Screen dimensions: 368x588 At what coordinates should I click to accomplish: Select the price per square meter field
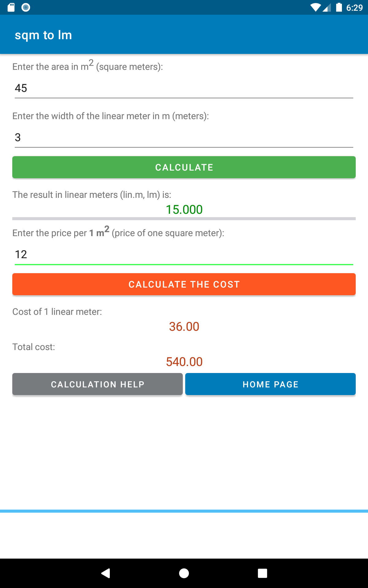pos(184,254)
